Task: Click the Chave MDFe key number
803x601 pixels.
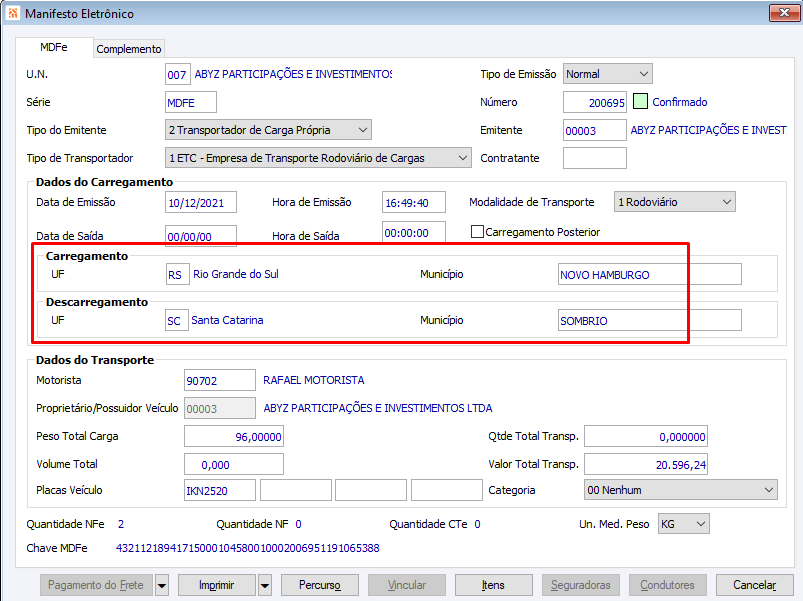Action: coord(248,548)
